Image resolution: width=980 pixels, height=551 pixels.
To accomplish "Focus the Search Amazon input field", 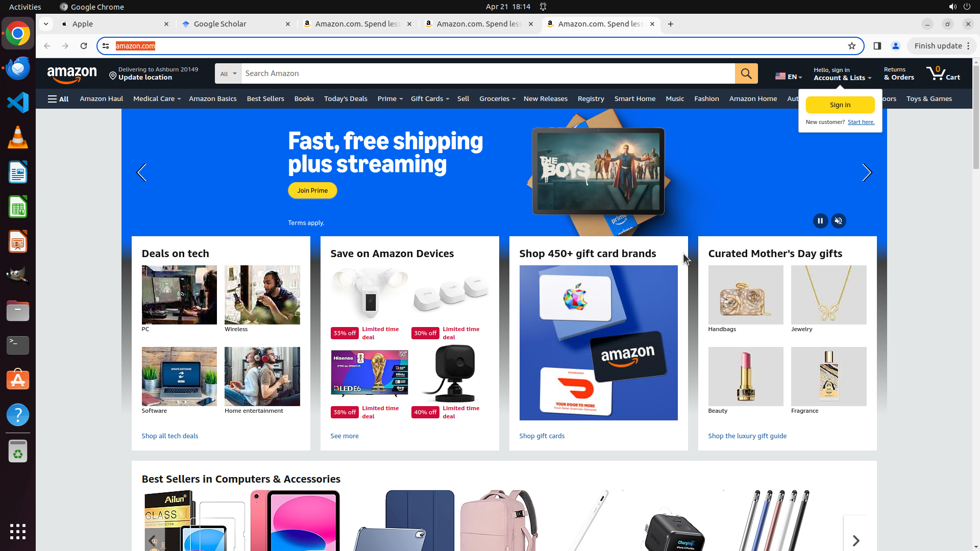I will [x=488, y=73].
